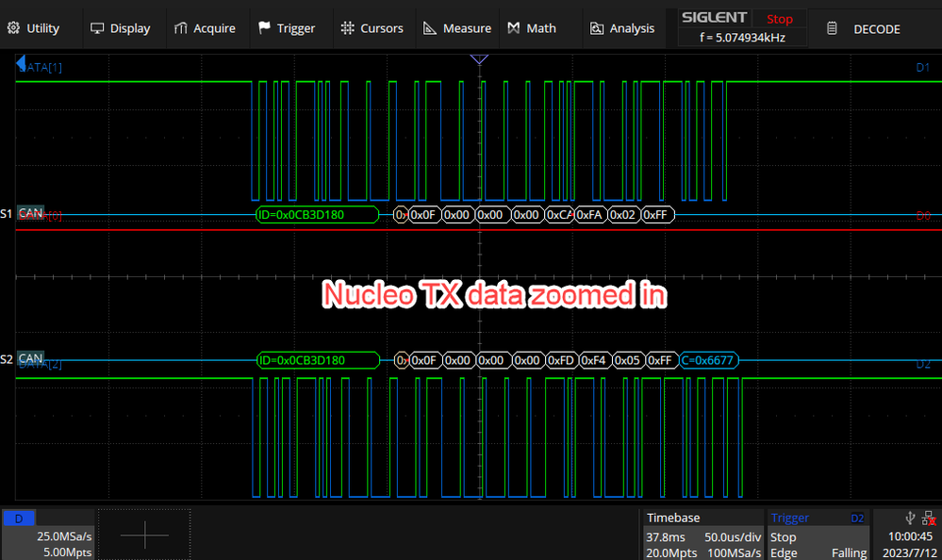Click the S1 decoded byte 0x0F

coord(423,215)
